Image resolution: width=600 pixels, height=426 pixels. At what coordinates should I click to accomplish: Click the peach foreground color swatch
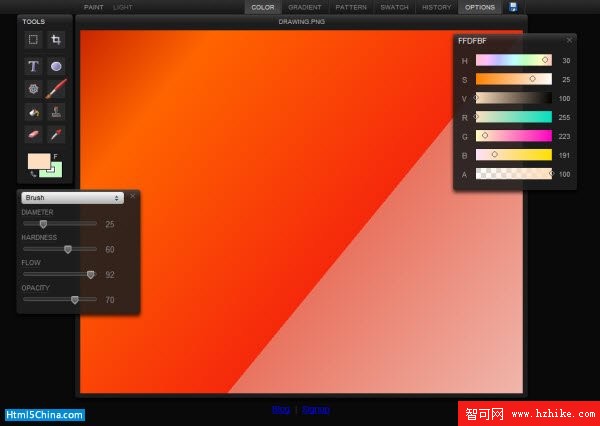39,161
